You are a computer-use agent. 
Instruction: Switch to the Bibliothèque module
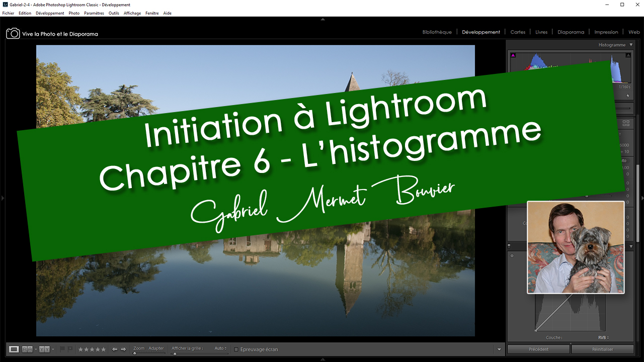pos(437,32)
